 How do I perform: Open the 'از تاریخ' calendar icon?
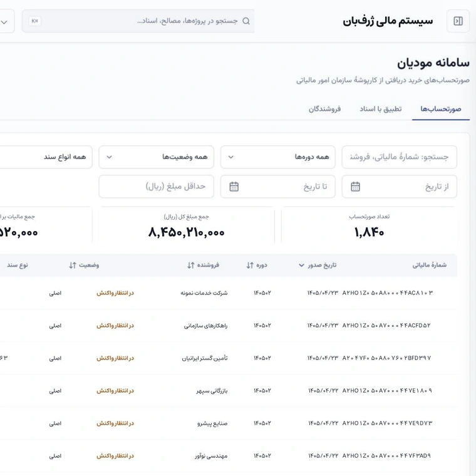pos(355,187)
